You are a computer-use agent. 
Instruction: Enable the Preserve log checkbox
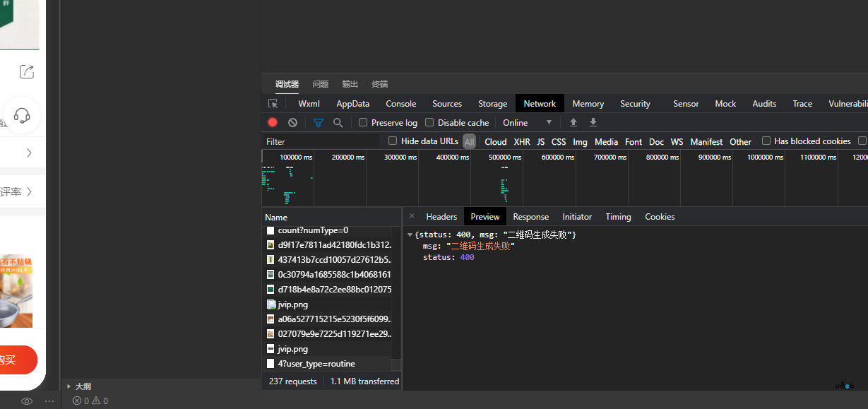[363, 122]
